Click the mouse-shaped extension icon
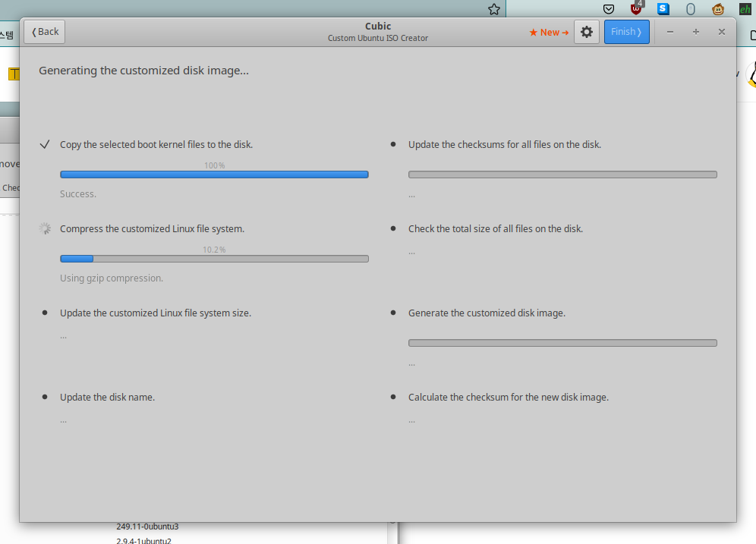Viewport: 756px width, 544px height. (691, 9)
